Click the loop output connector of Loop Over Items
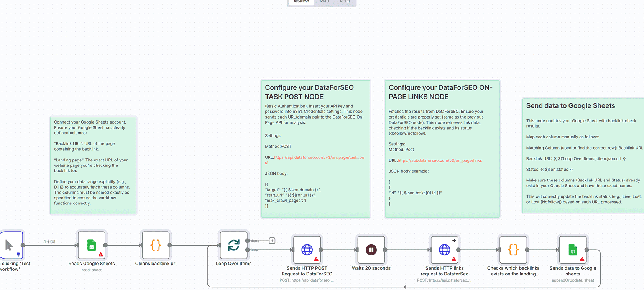This screenshot has width=644, height=290. pyautogui.click(x=248, y=250)
